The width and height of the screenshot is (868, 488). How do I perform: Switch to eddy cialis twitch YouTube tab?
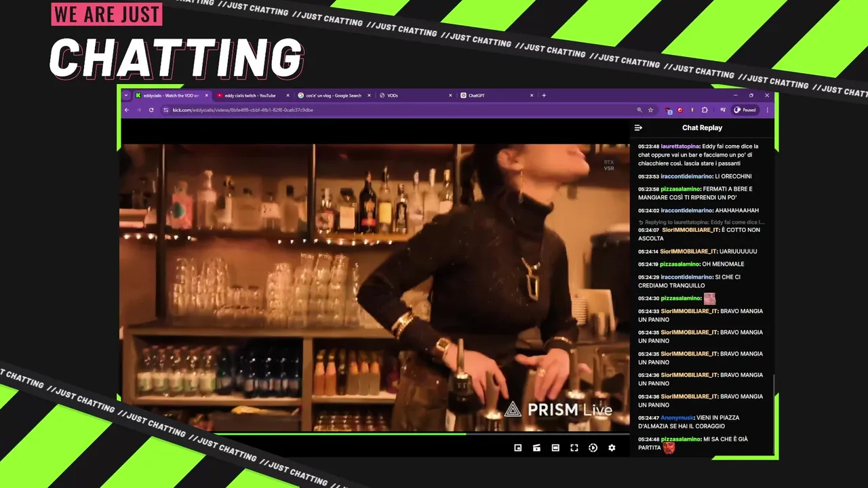pos(253,96)
